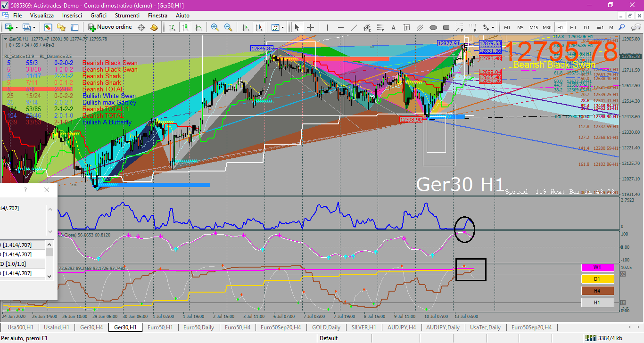Toggle chart auto scroll icon
Image resolution: width=644 pixels, height=343 pixels.
[245, 27]
